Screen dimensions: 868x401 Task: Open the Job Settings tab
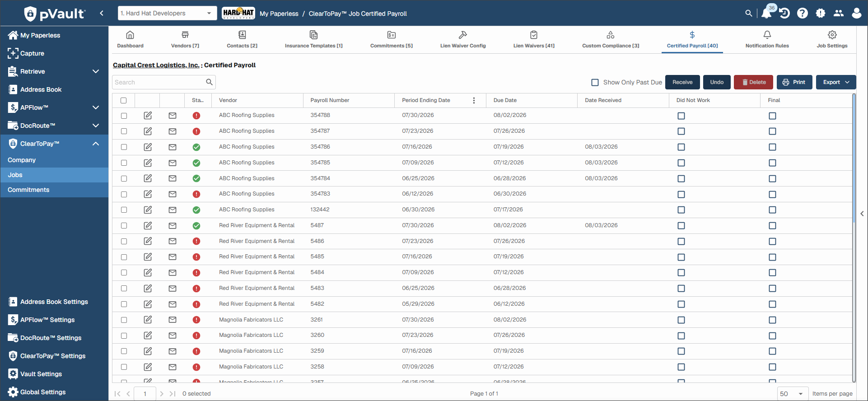[832, 39]
